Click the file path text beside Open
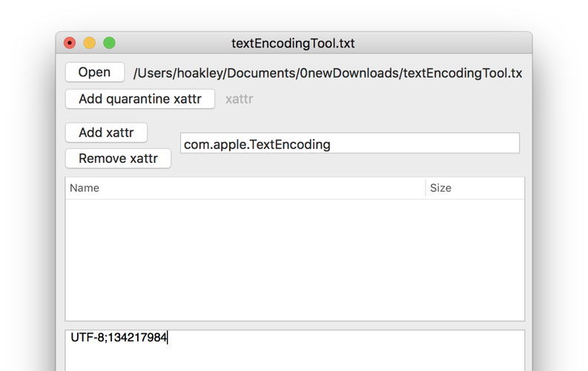This screenshot has width=588, height=371. pyautogui.click(x=327, y=73)
